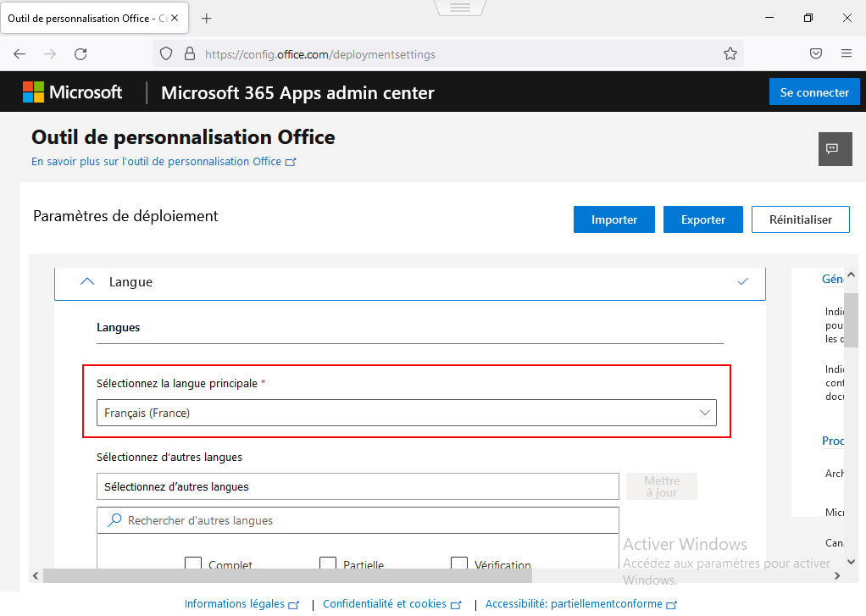The height and width of the screenshot is (616, 866).
Task: Reload the page with refresh icon
Action: pyautogui.click(x=80, y=53)
